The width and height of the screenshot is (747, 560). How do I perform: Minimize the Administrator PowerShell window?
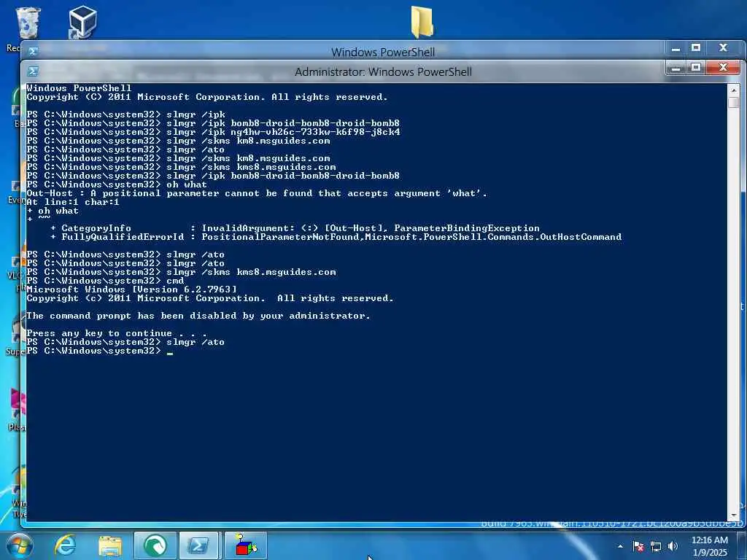[x=676, y=68]
